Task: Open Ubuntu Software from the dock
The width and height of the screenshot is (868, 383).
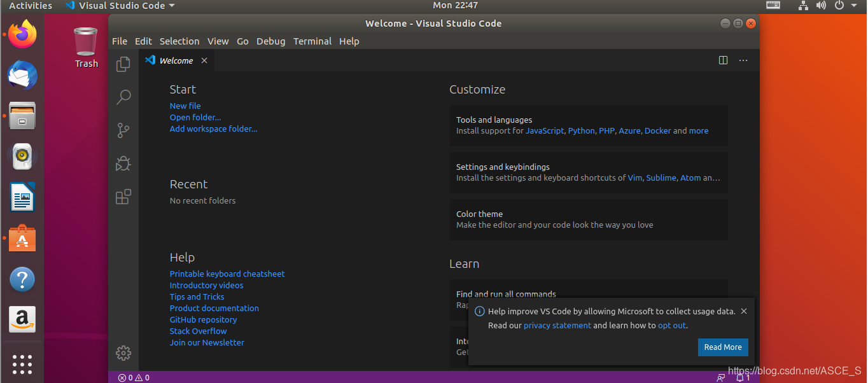Action: click(x=22, y=239)
